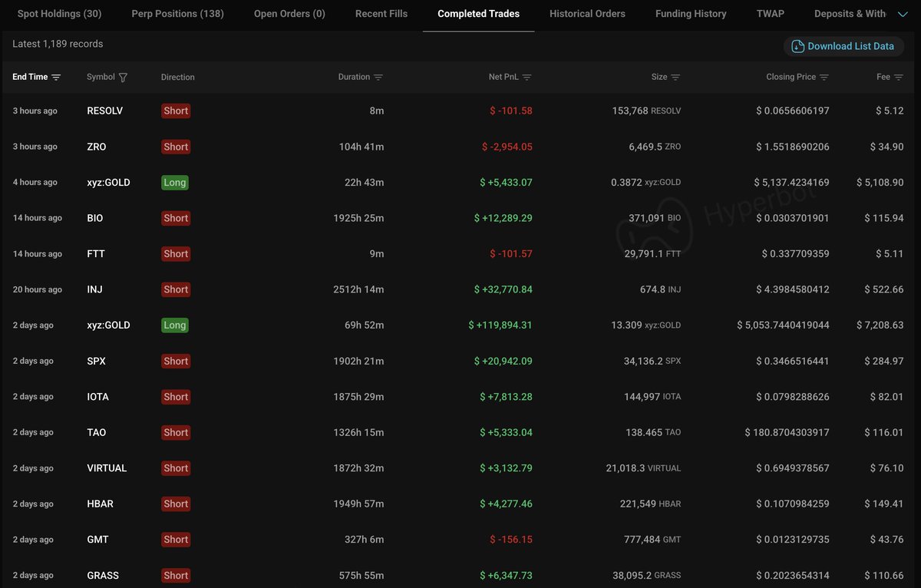Screen dimensions: 921x588
Task: Click the Download List Data button
Action: 850,46
